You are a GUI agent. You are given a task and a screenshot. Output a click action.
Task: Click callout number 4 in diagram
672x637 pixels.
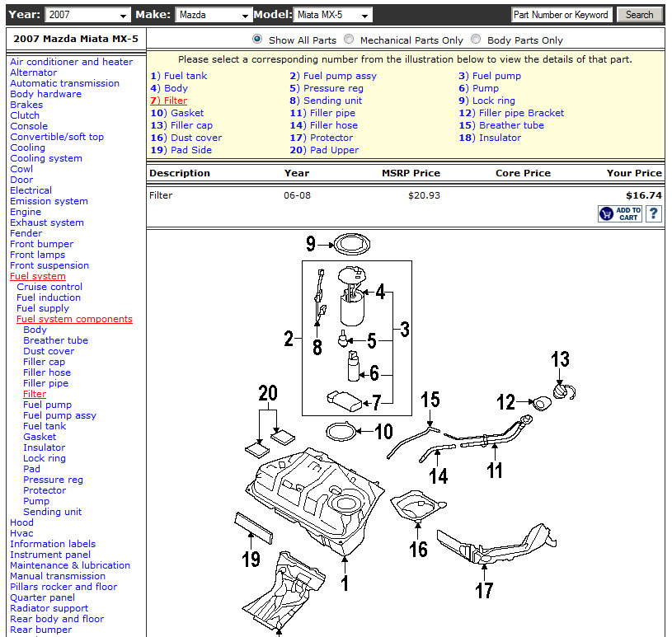click(380, 292)
